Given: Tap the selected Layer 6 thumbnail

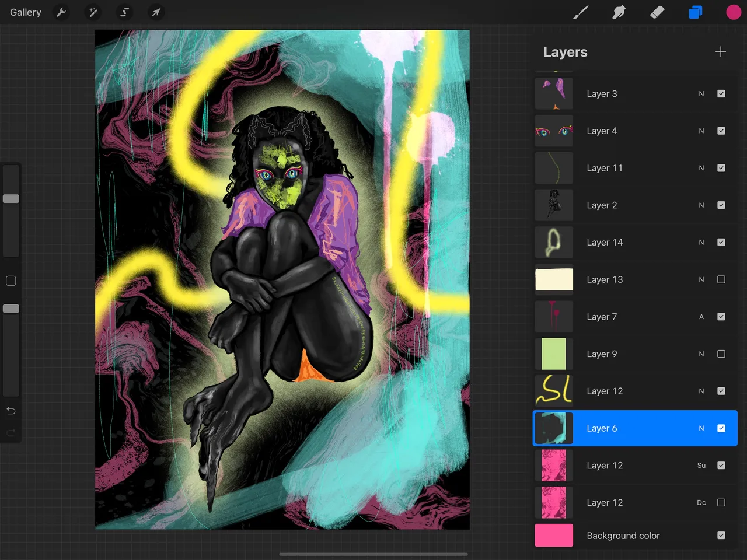Looking at the screenshot, I should tap(554, 428).
